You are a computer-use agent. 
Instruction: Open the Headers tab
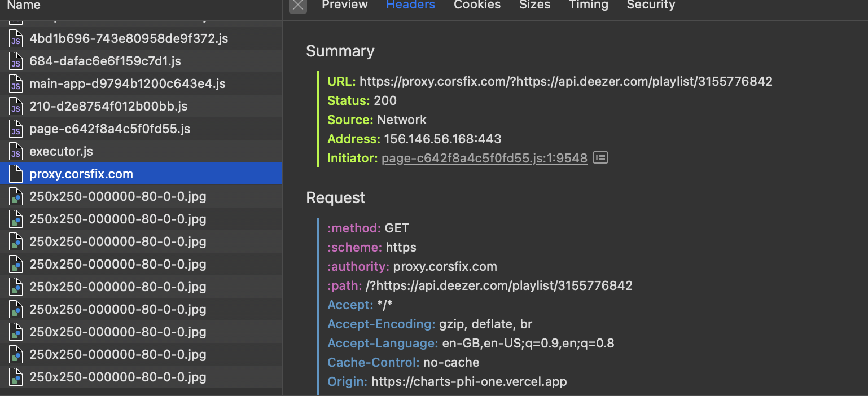410,5
